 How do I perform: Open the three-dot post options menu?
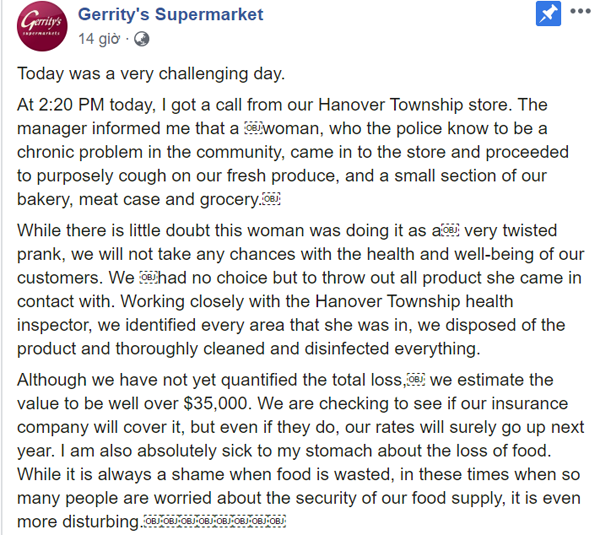point(579,14)
